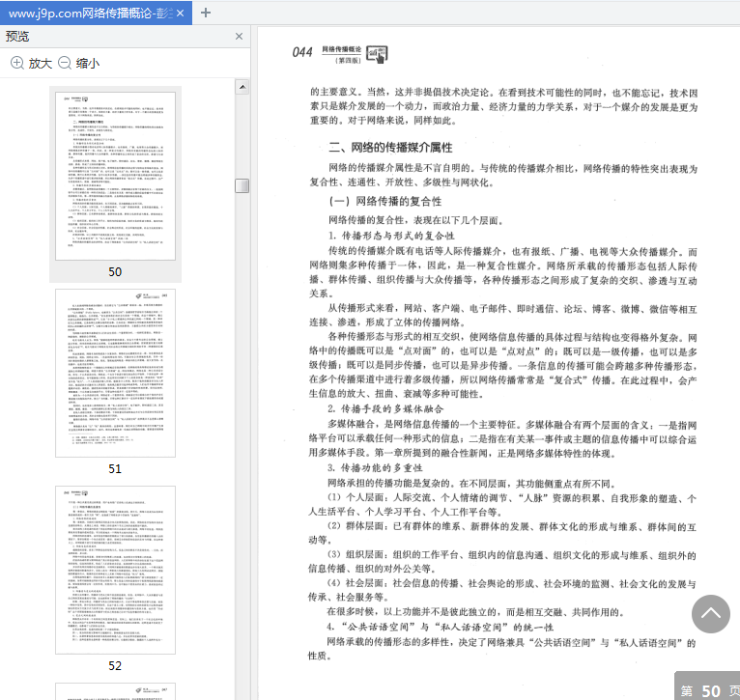Close the 网络传播概论 document tab
Image resolution: width=740 pixels, height=700 pixels.
180,14
